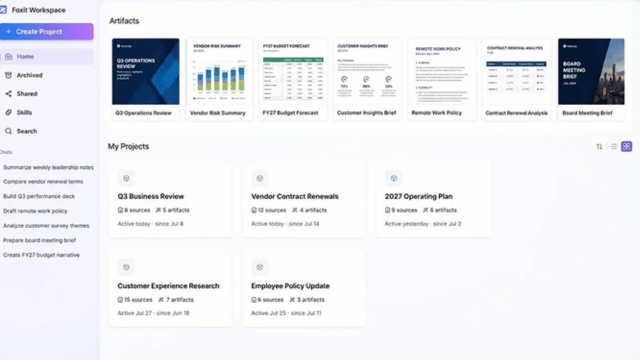Open chat Summarize weekly leadership notes

(48, 167)
